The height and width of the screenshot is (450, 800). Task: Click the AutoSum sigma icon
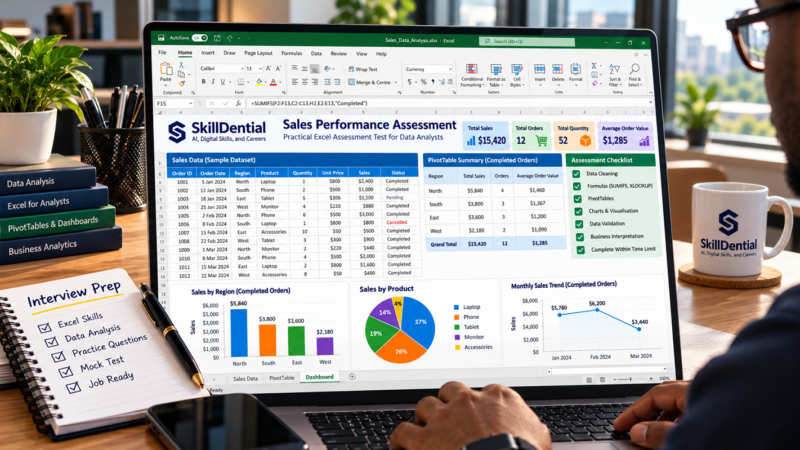594,66
